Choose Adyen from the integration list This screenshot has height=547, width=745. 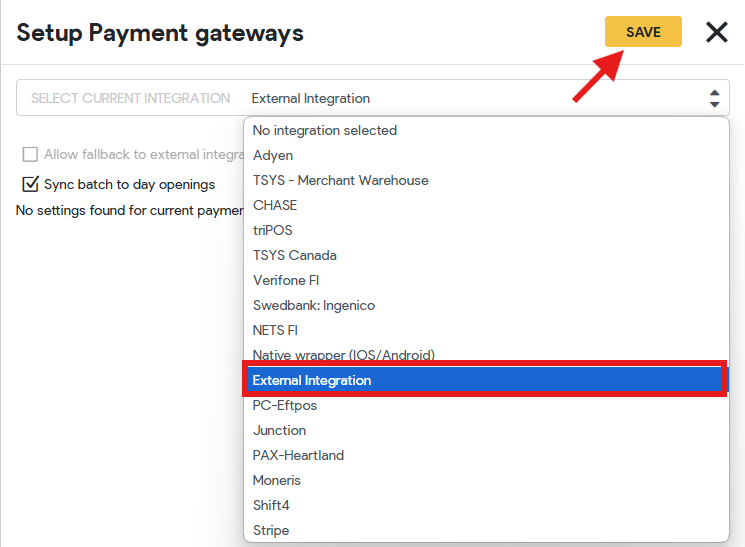click(x=486, y=155)
